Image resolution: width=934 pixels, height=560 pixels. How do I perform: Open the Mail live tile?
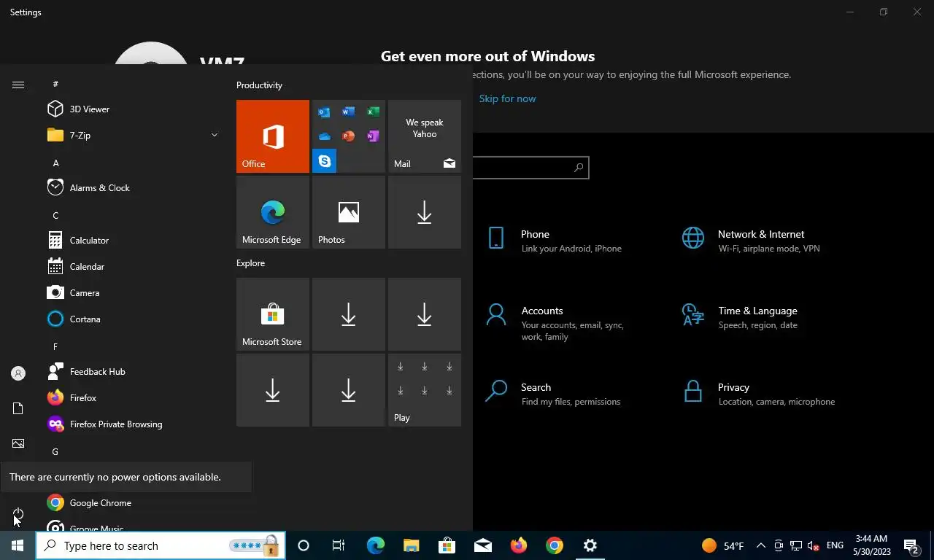pos(425,136)
